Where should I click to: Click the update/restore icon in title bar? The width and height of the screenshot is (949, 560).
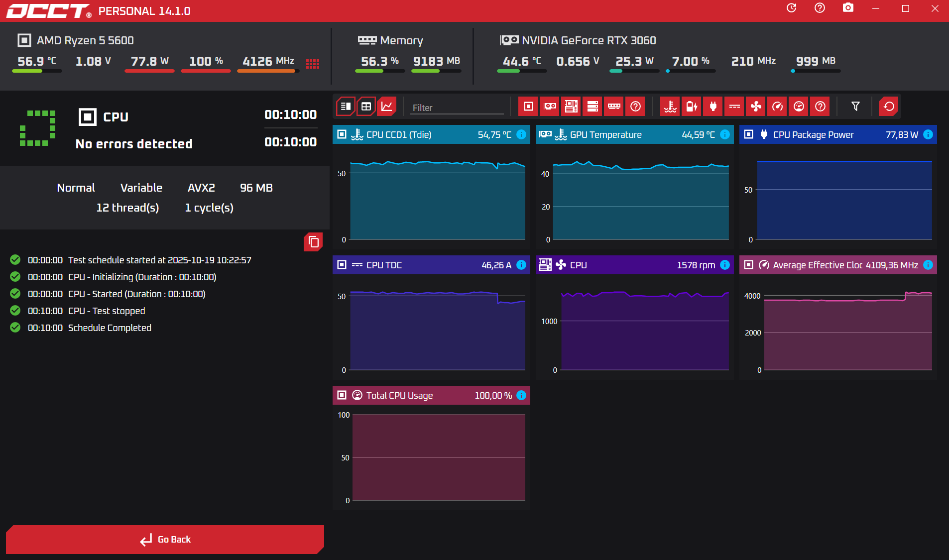coord(791,8)
